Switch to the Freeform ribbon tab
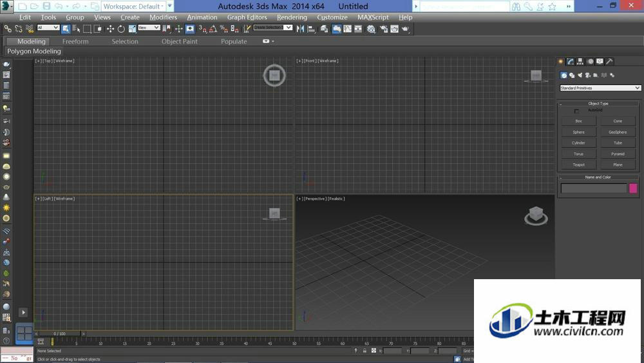The height and width of the screenshot is (363, 644). (75, 41)
